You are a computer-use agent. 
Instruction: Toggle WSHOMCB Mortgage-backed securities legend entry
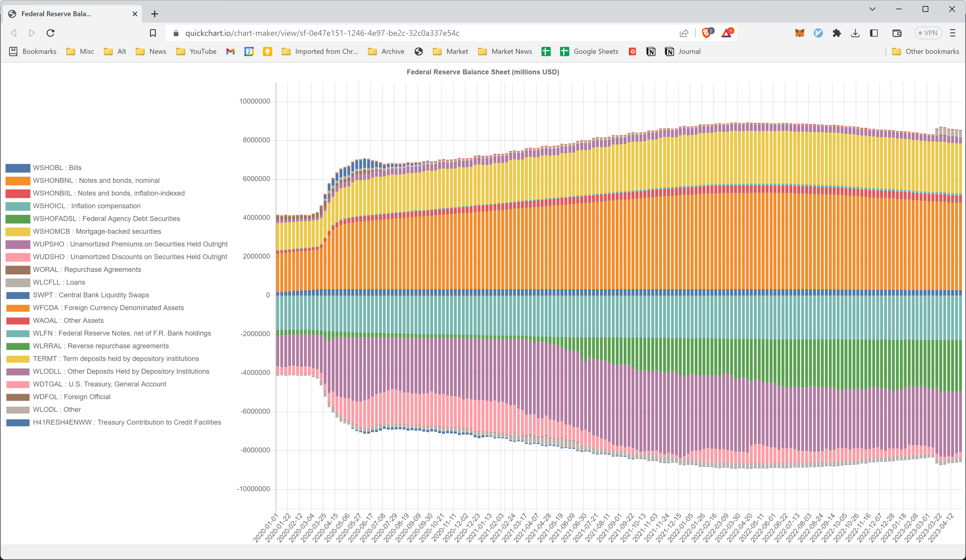97,231
